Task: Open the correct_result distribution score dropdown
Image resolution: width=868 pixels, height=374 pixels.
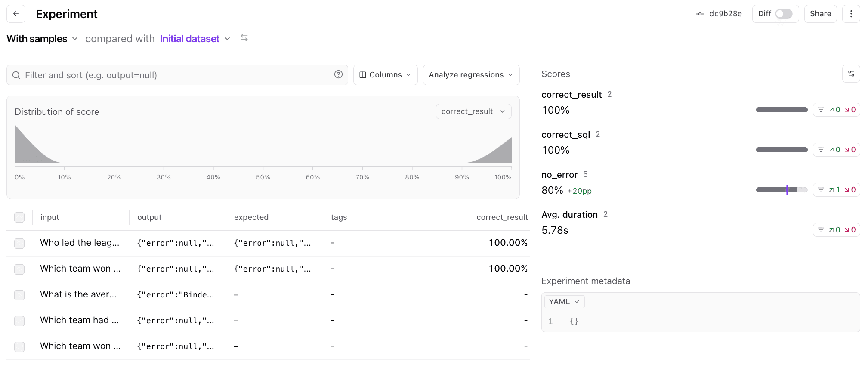Action: click(x=473, y=111)
